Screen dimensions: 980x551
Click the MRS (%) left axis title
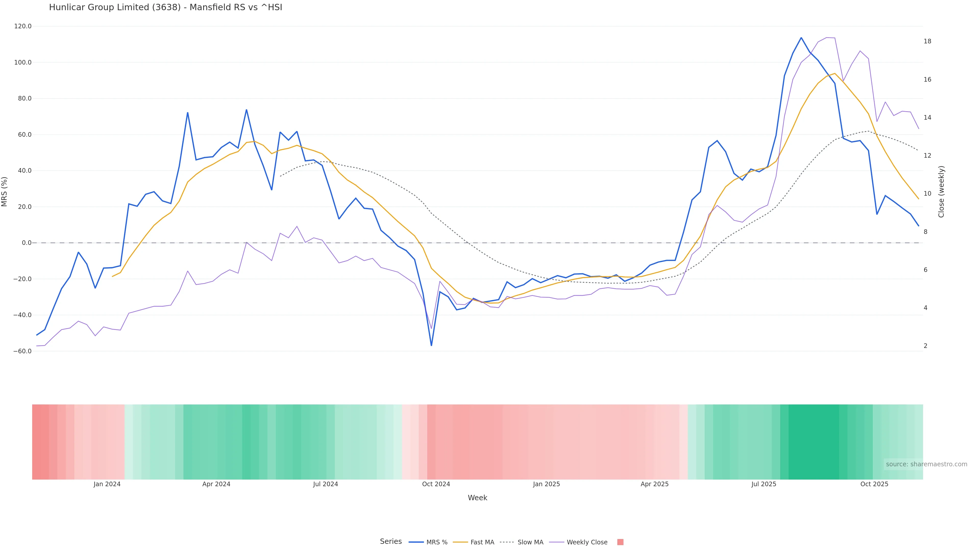coord(5,192)
